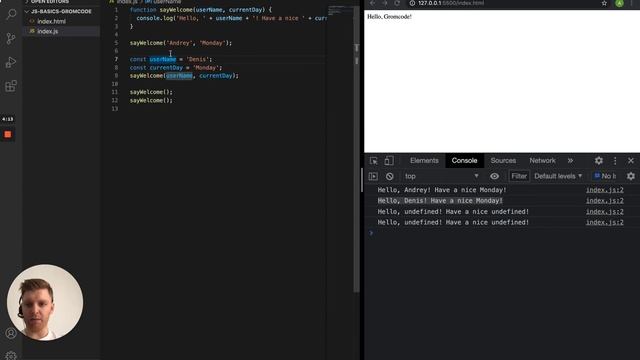Open the Extensions view
Screen dimensions: 640x360
tap(11, 86)
